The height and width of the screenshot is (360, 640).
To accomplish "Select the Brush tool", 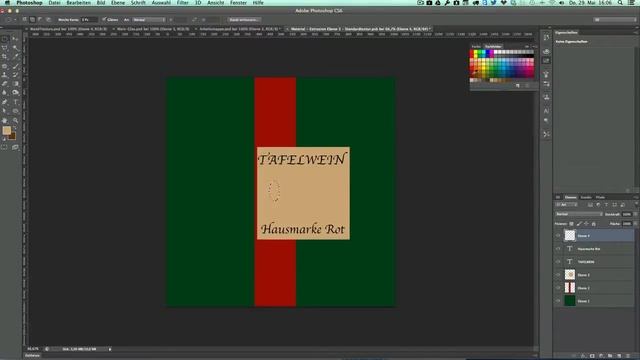I will click(15, 66).
